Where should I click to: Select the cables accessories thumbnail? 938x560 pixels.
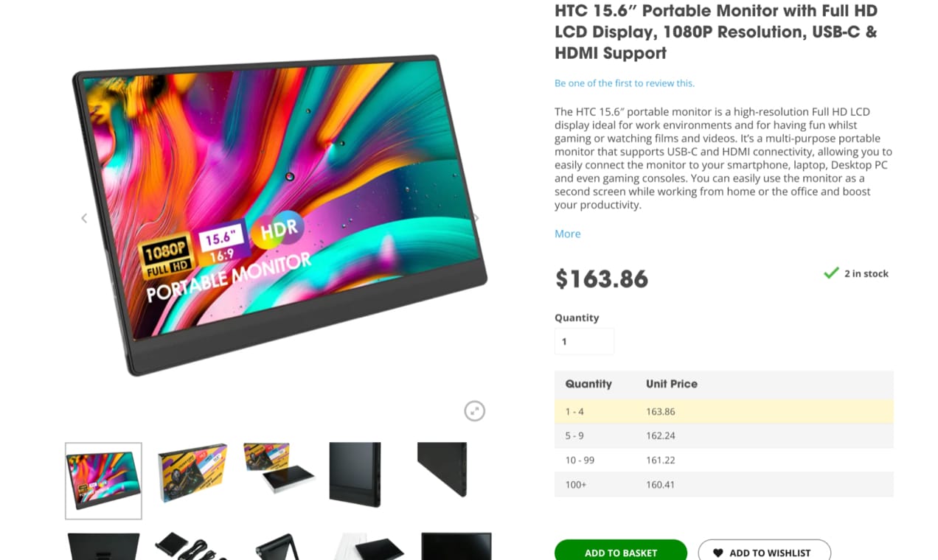[192, 547]
